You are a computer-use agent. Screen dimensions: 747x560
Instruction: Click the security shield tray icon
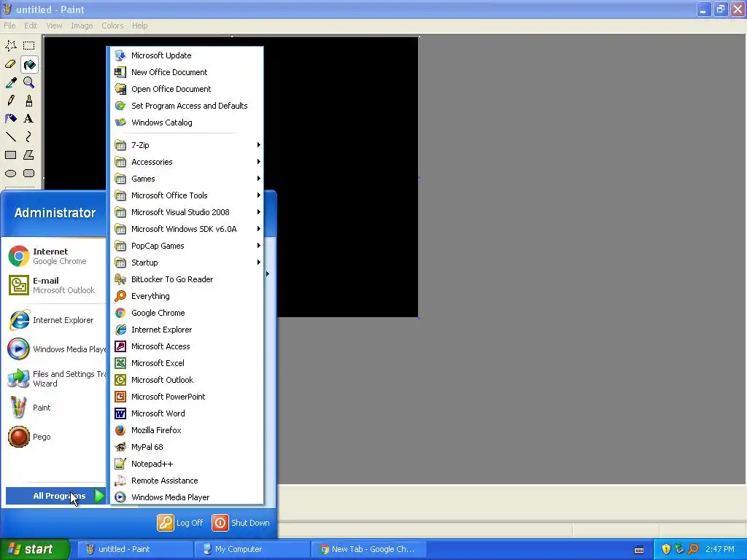[666, 549]
